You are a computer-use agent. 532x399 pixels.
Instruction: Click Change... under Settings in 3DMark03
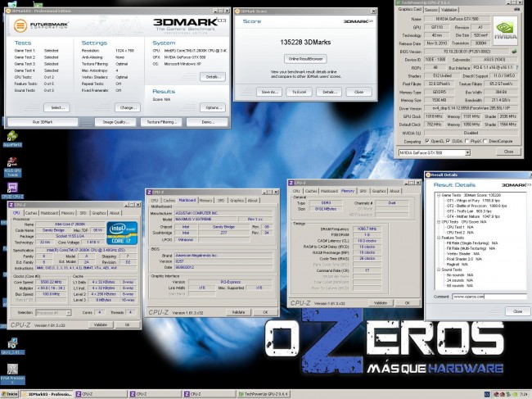128,107
